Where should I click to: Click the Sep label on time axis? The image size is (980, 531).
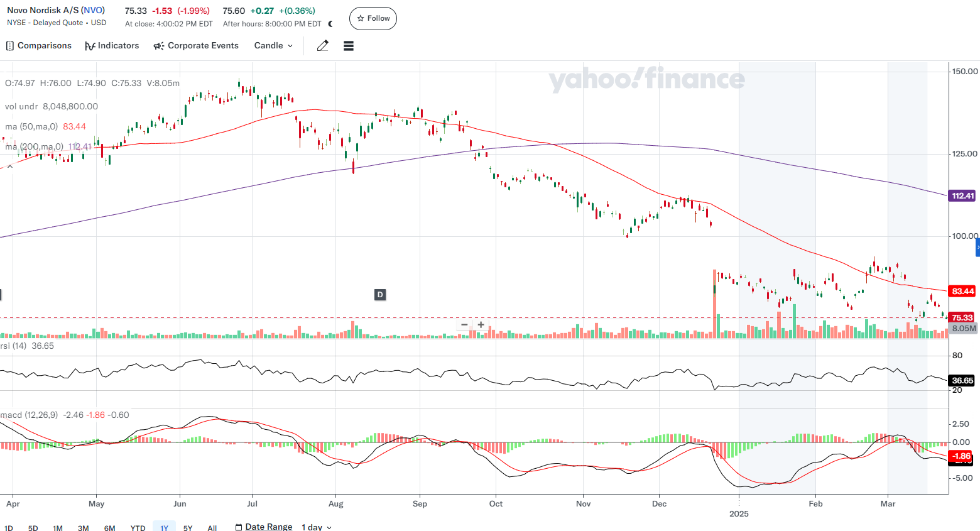[x=420, y=503]
